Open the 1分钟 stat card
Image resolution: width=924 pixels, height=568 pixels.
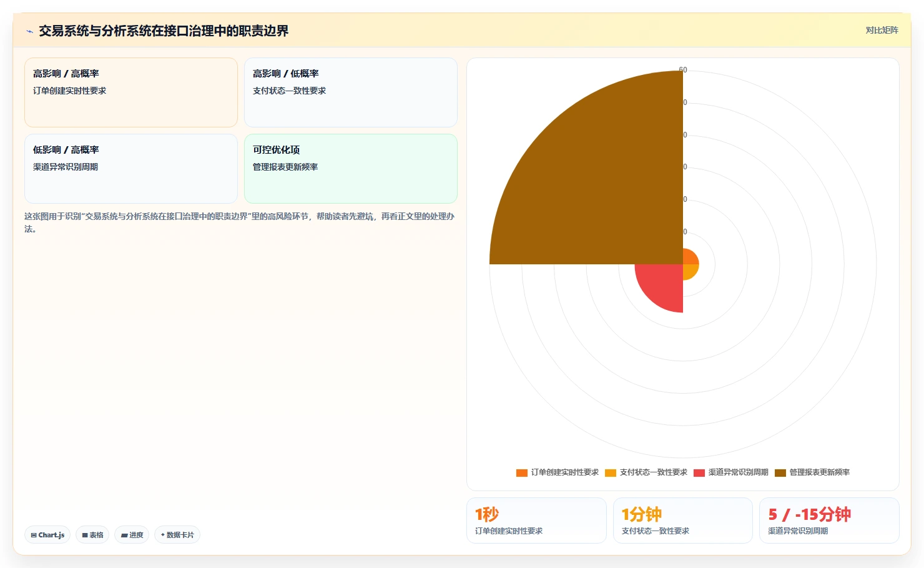pos(683,521)
